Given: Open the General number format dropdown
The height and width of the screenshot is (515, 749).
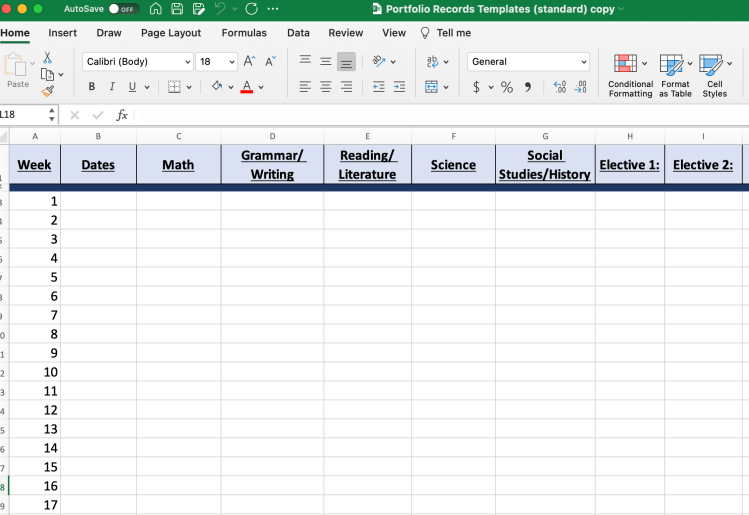Looking at the screenshot, I should (x=530, y=62).
